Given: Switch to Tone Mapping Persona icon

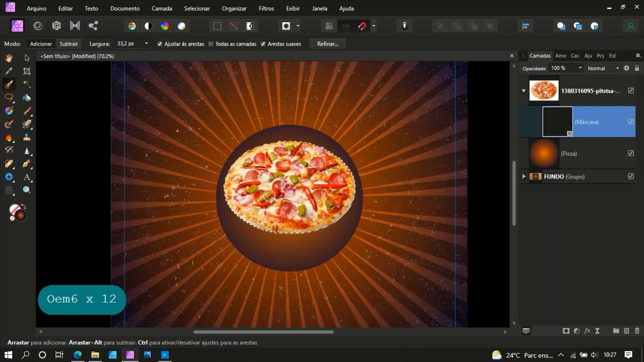Looking at the screenshot, I should pos(75,26).
